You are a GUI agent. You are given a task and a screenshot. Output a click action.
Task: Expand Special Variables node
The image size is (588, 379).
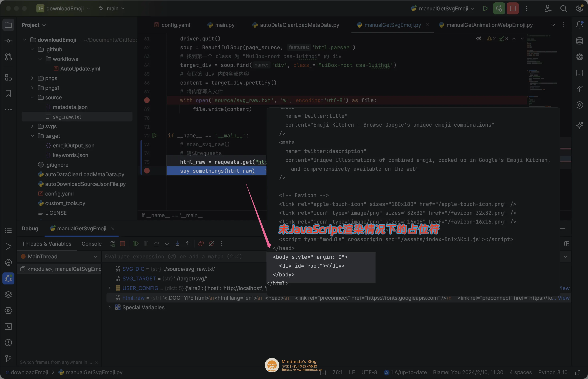tap(110, 307)
